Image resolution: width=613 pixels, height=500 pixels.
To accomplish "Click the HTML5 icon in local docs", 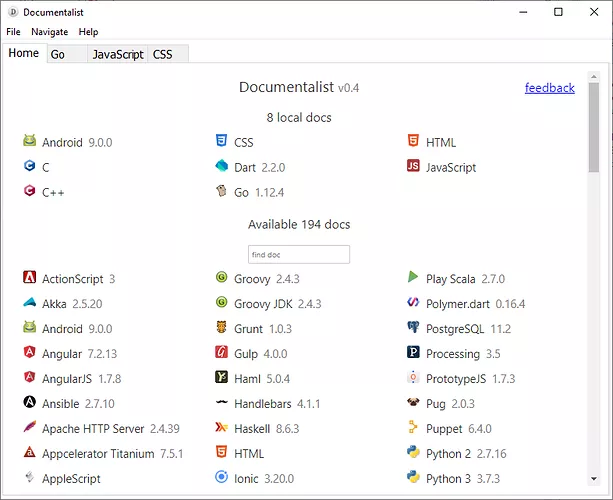I will pyautogui.click(x=413, y=142).
